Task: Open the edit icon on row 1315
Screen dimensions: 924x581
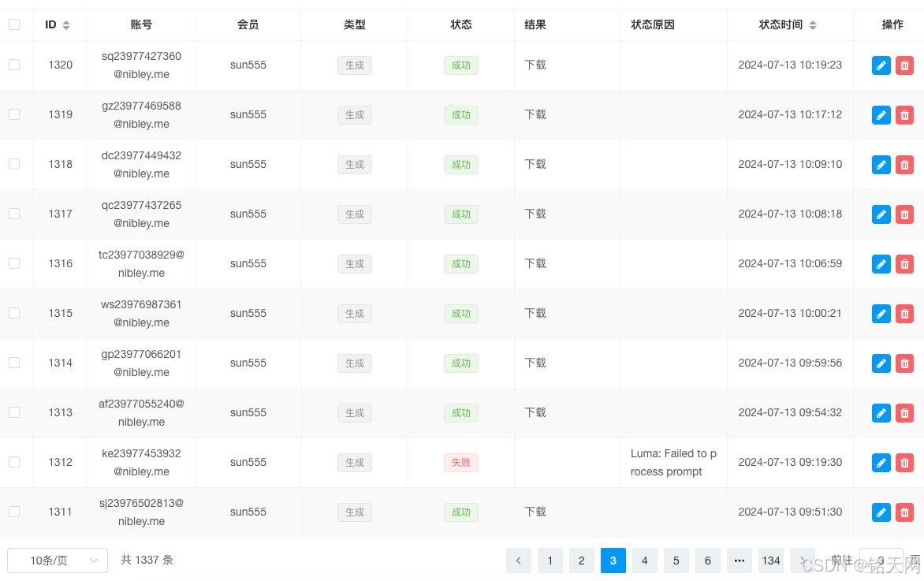Action: 881,313
